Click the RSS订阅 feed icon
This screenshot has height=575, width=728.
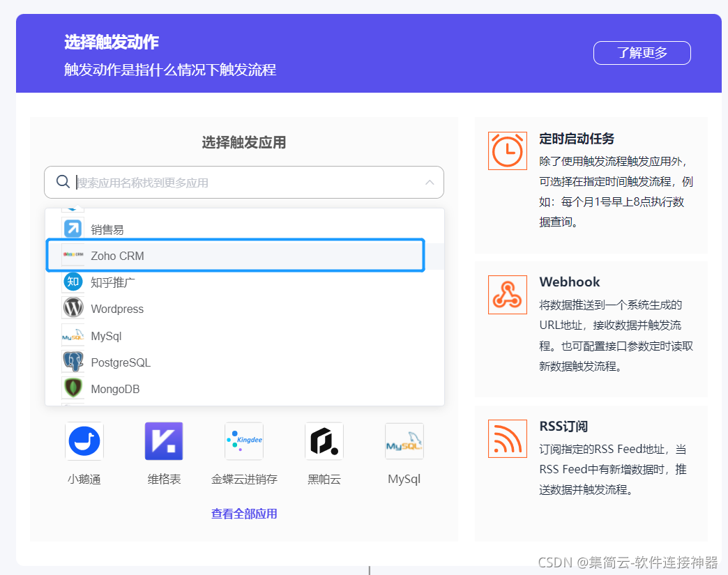coord(508,438)
